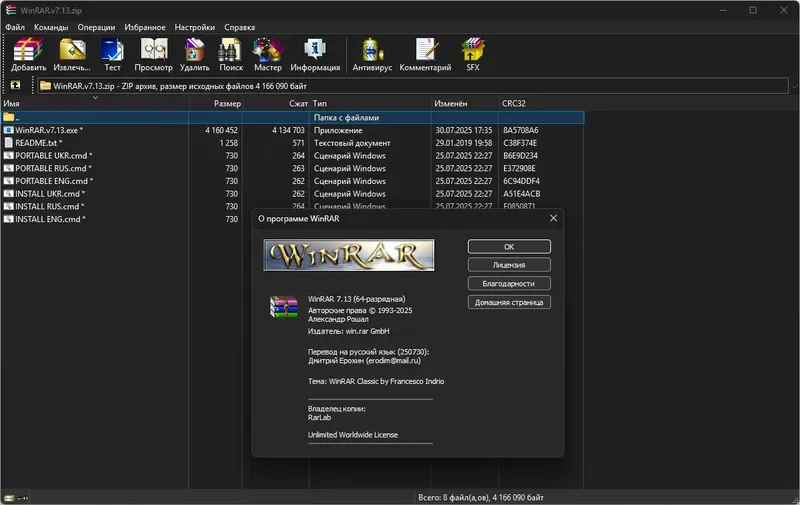Click the Информация (Info) toolbar icon

tap(315, 54)
